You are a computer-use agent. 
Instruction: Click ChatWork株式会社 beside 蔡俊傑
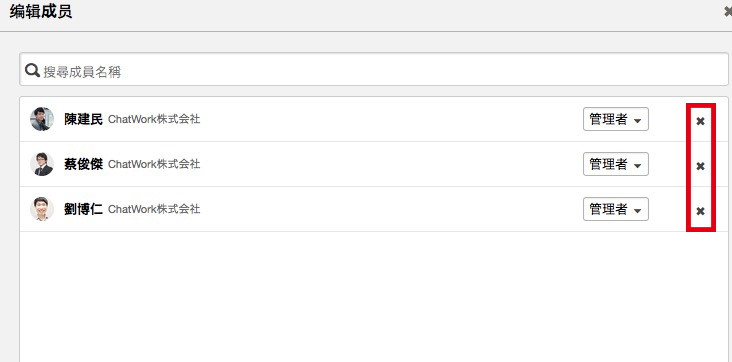pyautogui.click(x=154, y=164)
